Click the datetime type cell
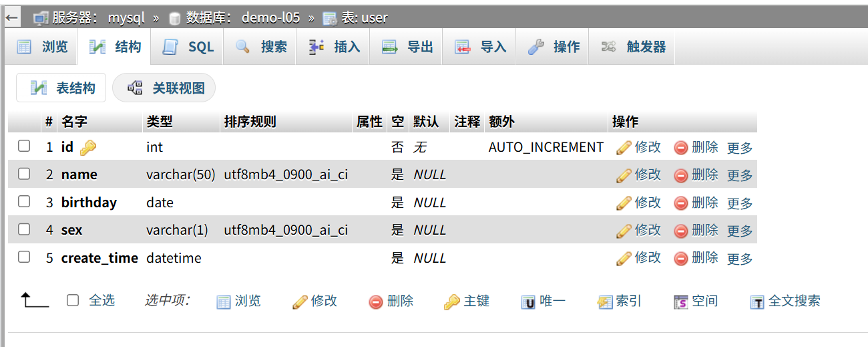The width and height of the screenshot is (868, 347). (x=174, y=258)
